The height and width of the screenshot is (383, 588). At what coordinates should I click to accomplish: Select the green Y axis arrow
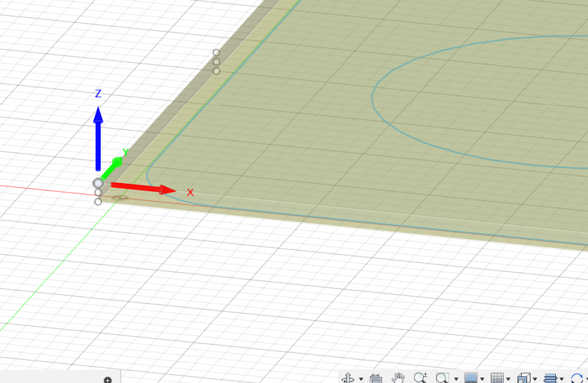pyautogui.click(x=111, y=169)
